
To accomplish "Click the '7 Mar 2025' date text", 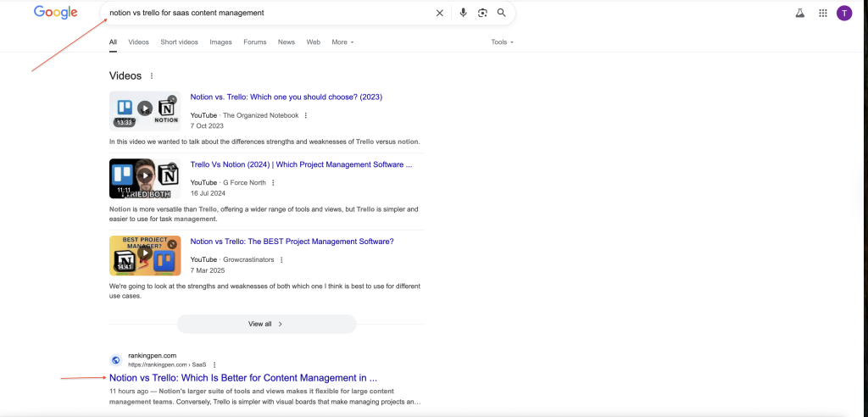I will (x=207, y=270).
